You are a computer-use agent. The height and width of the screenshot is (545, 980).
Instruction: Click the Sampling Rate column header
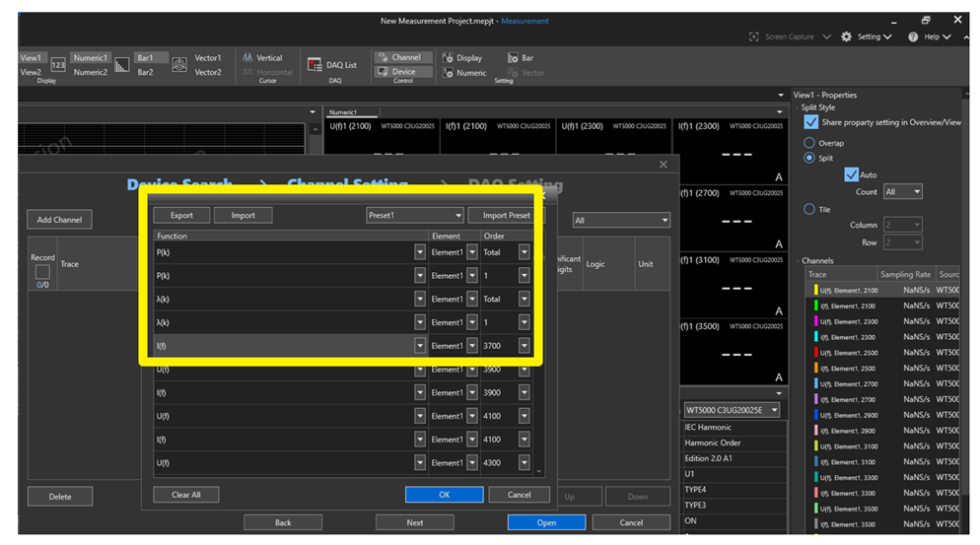click(905, 274)
